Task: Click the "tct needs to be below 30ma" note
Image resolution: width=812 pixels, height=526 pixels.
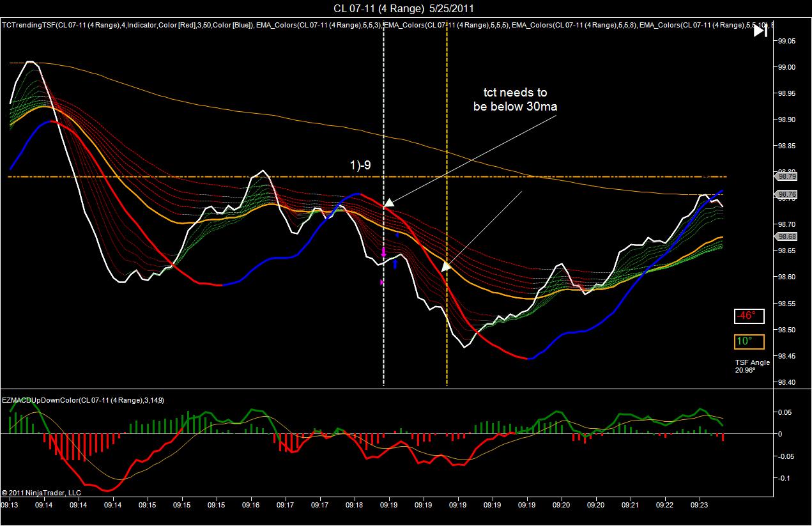Action: point(515,100)
